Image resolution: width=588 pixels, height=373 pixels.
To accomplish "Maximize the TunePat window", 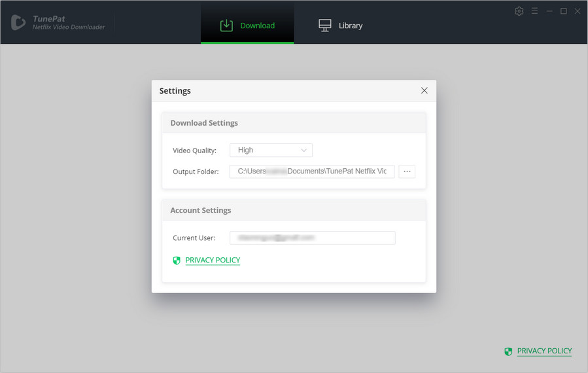I will 563,11.
